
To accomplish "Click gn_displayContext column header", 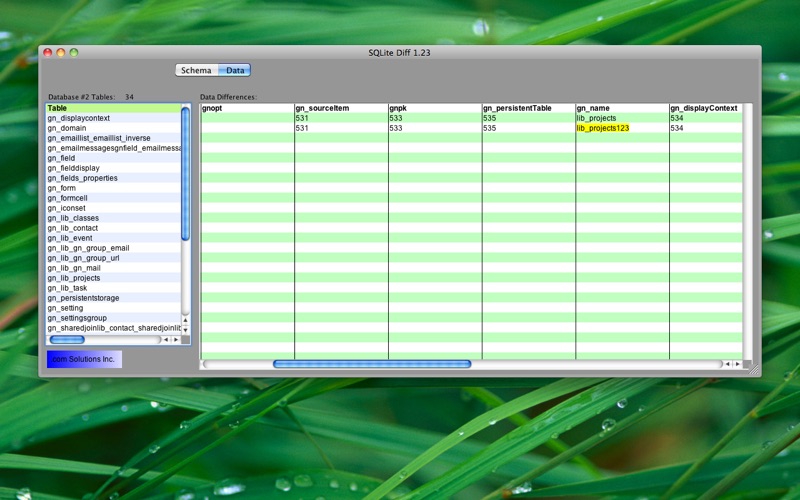I will (x=706, y=108).
